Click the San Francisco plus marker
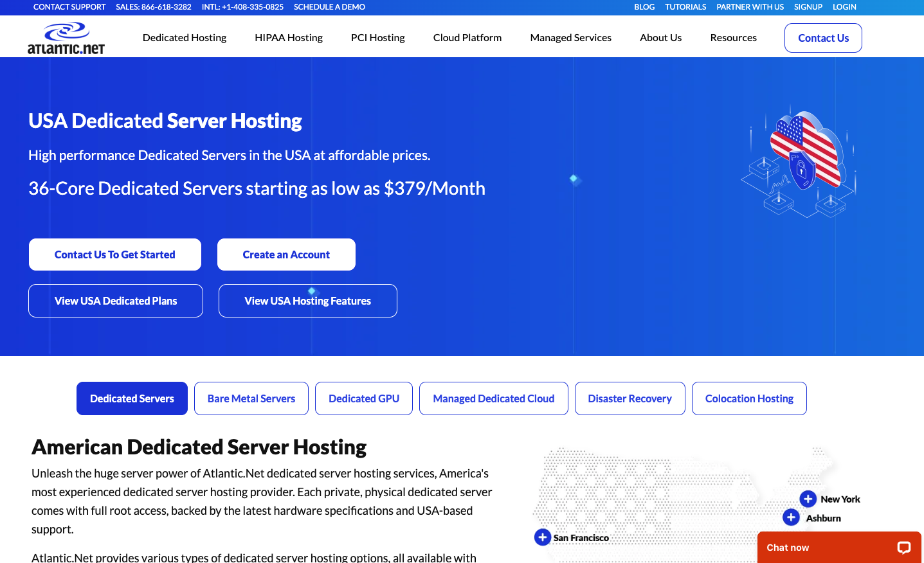The width and height of the screenshot is (924, 563). (542, 537)
